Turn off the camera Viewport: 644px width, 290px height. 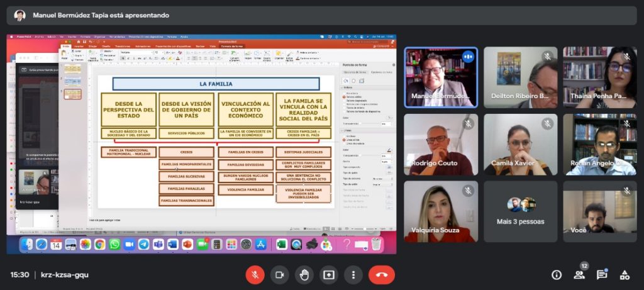[x=279, y=275]
